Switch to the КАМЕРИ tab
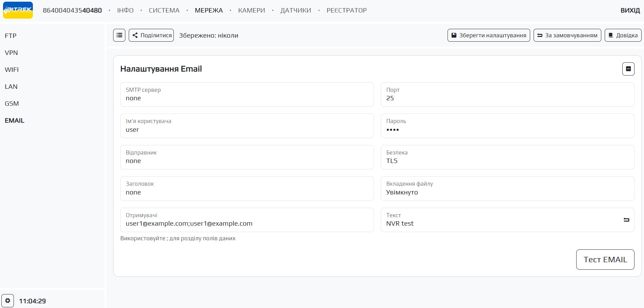Screen dimensions: 644x308 tap(251, 11)
